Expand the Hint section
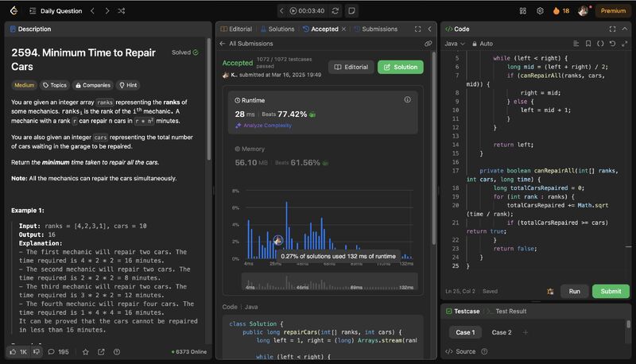The height and width of the screenshot is (364, 636). (x=127, y=85)
